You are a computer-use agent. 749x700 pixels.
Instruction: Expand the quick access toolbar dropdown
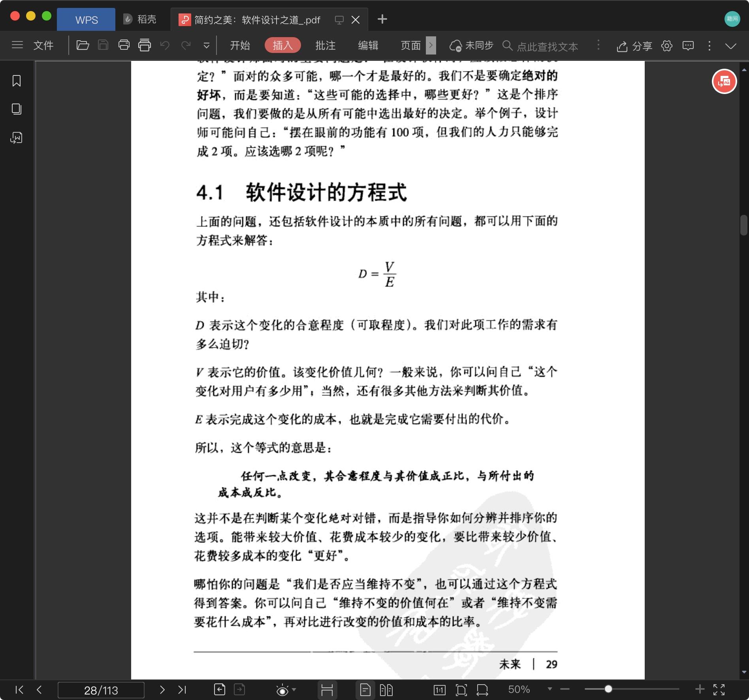(x=206, y=46)
